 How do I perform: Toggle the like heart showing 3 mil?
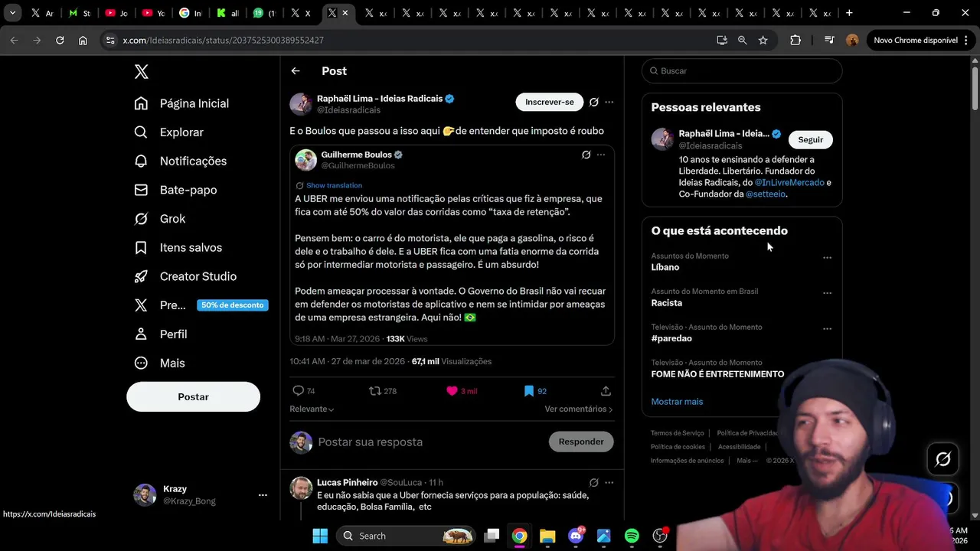pyautogui.click(x=462, y=391)
